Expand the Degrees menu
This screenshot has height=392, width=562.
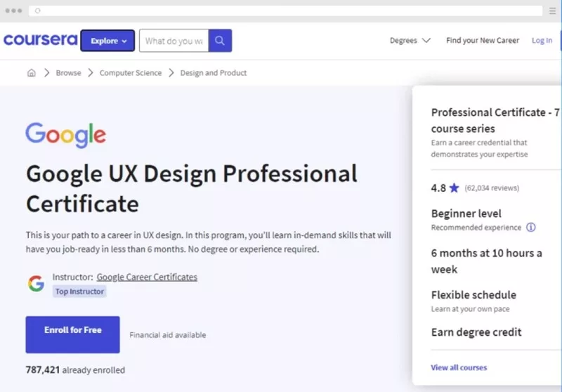click(410, 41)
